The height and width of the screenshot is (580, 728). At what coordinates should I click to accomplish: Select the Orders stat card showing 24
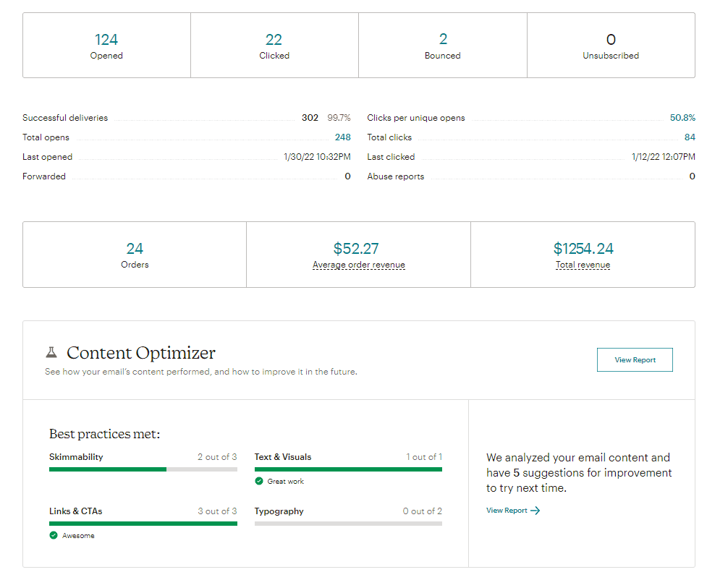point(135,255)
